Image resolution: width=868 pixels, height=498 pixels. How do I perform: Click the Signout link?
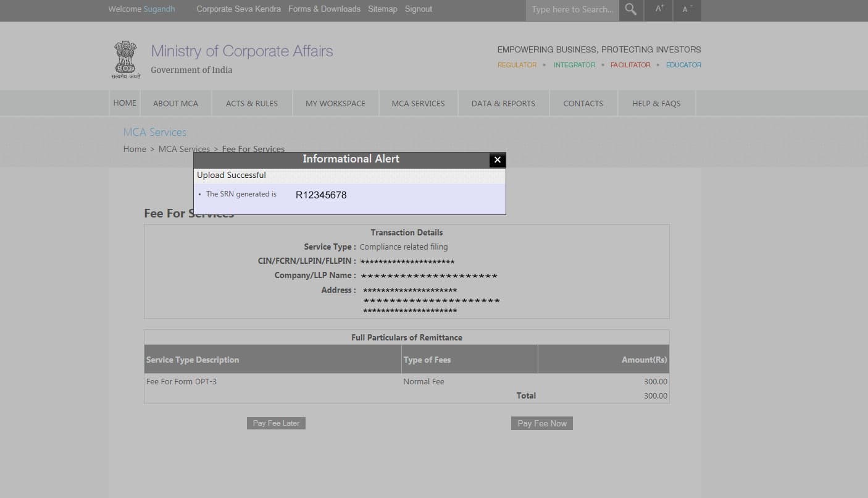419,9
